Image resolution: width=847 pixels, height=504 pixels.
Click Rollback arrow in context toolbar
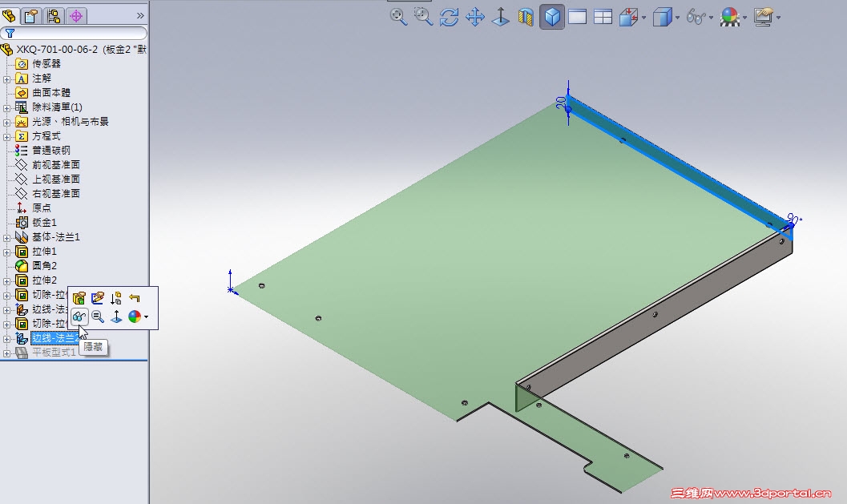point(135,298)
